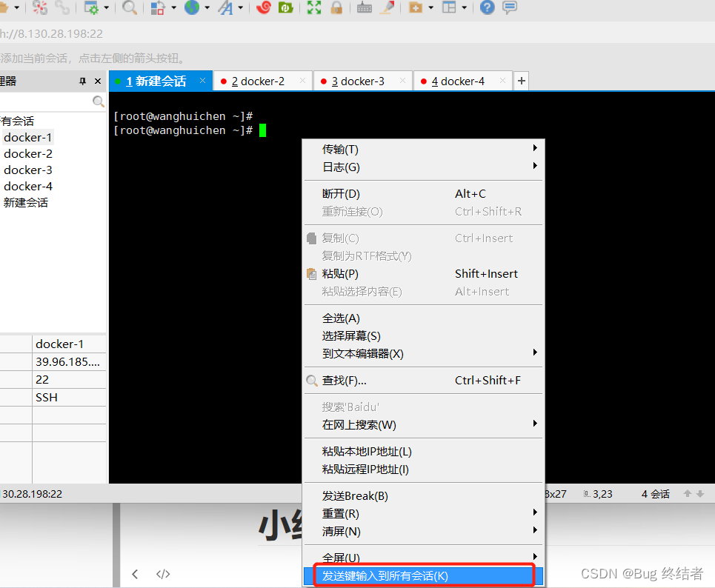This screenshot has width=715, height=588.
Task: Open the blue Help question mark icon
Action: click(x=487, y=8)
